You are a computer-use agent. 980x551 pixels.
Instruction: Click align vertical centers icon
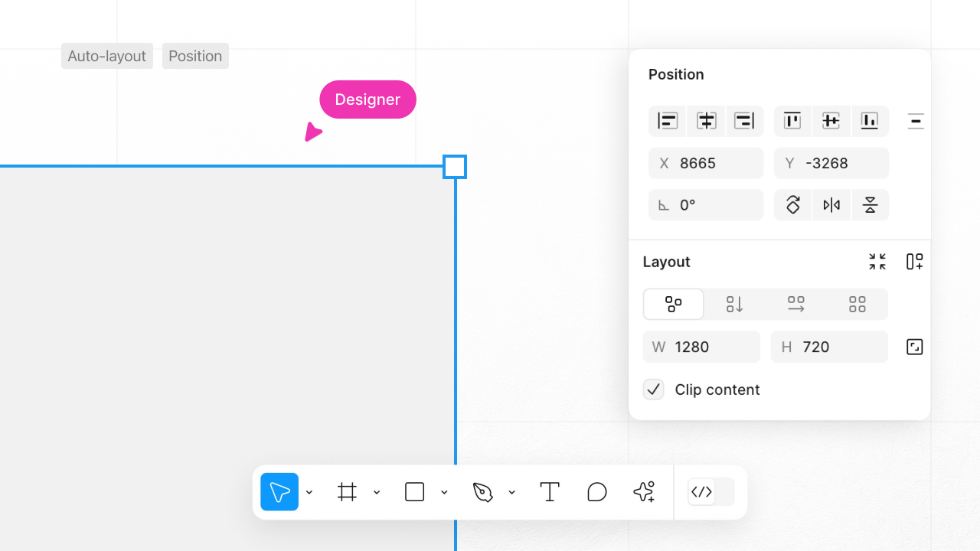point(831,121)
